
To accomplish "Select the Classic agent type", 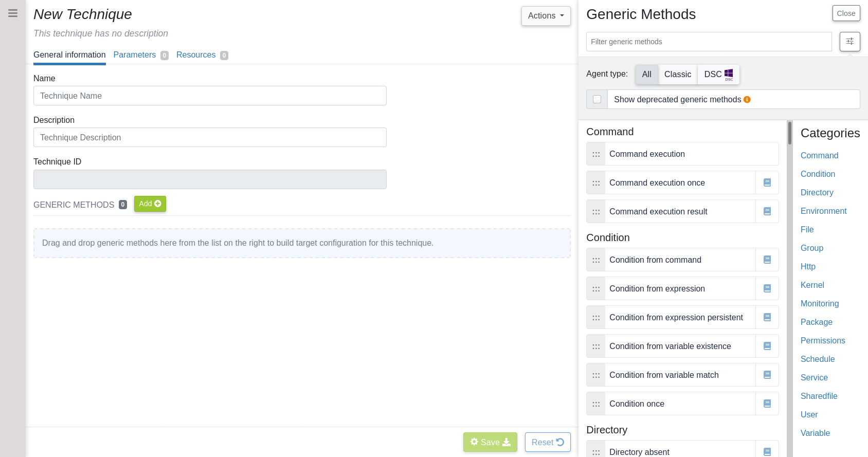I will tap(677, 75).
